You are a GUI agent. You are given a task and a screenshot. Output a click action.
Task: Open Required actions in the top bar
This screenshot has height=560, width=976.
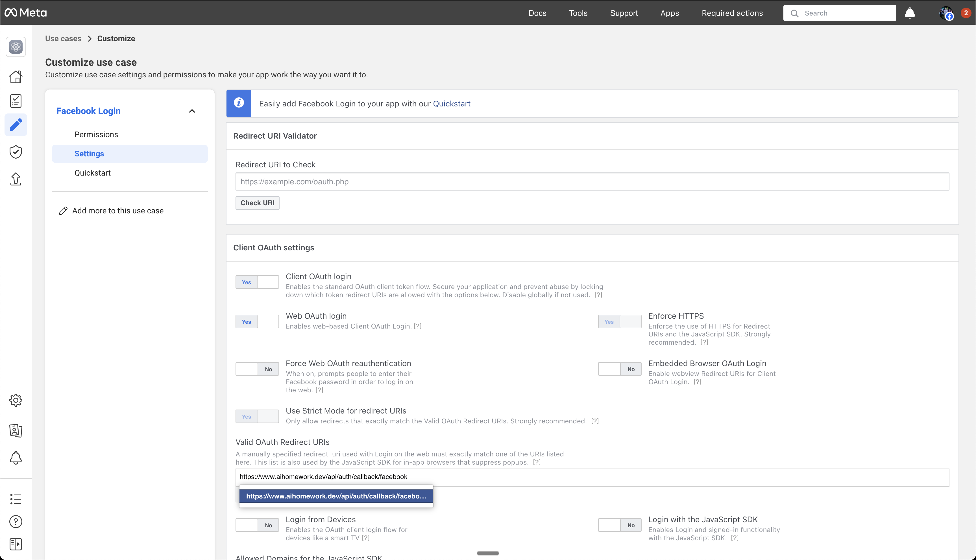(732, 13)
